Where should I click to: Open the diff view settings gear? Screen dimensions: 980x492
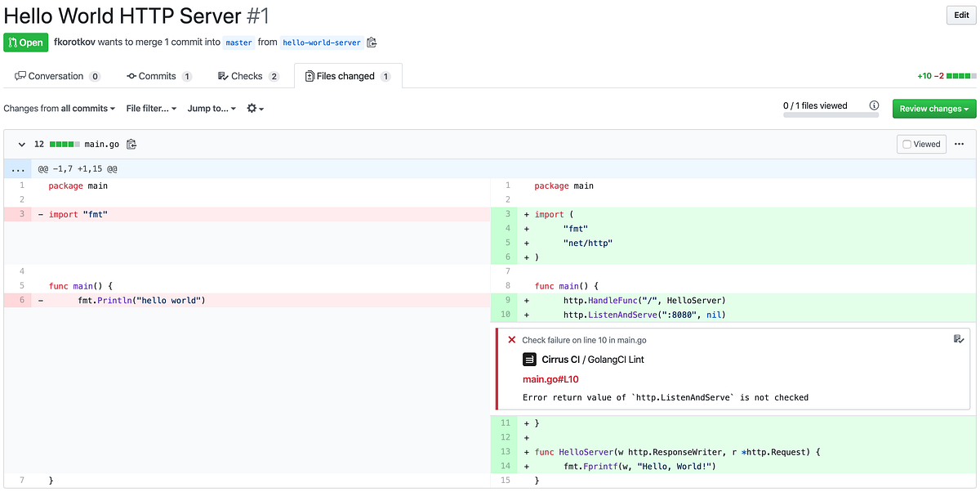253,108
